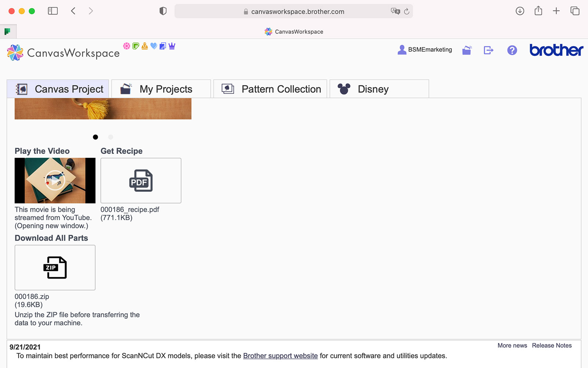Switch to the Pattern Collection tab

point(270,89)
